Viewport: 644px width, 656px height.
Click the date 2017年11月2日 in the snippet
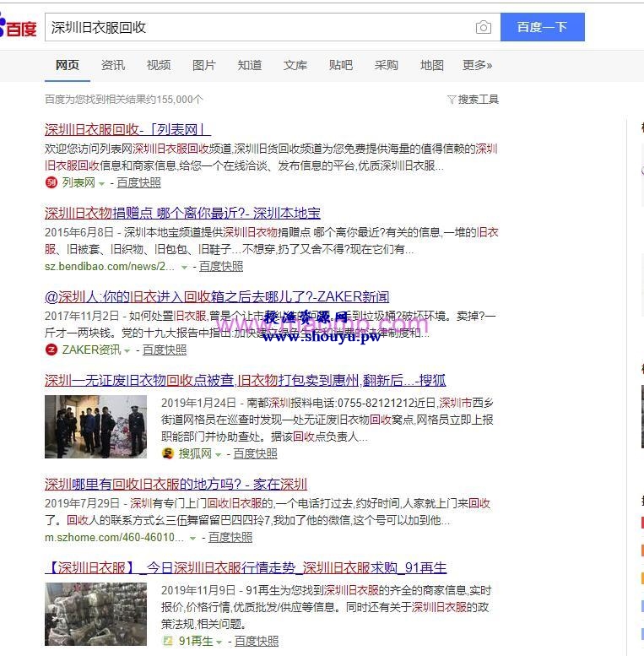click(82, 316)
